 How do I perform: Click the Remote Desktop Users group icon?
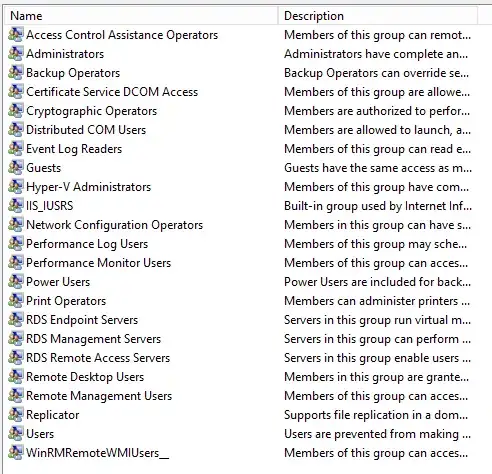tap(16, 377)
